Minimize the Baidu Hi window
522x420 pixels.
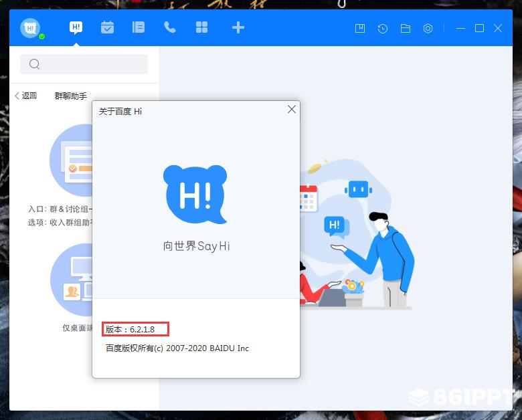pos(460,29)
